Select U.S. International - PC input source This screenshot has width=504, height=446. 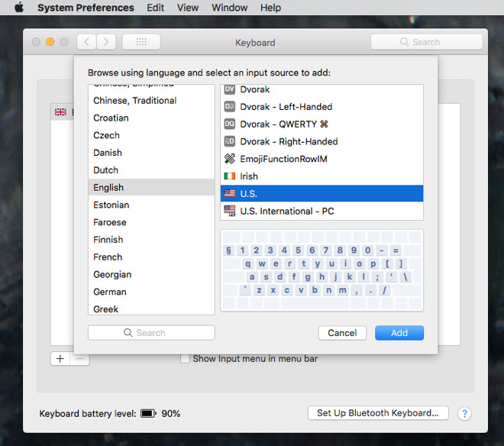[x=321, y=211]
